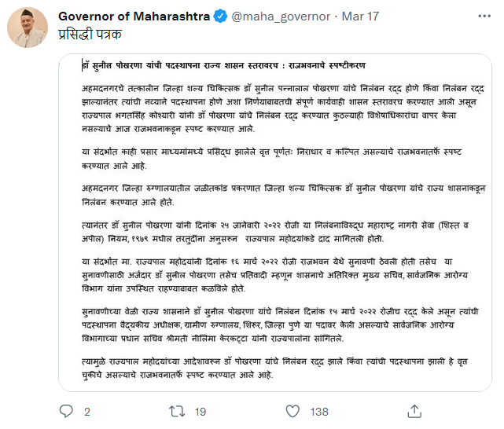504x429 pixels.
Task: Click the retweet arrows icon
Action: pos(178,412)
